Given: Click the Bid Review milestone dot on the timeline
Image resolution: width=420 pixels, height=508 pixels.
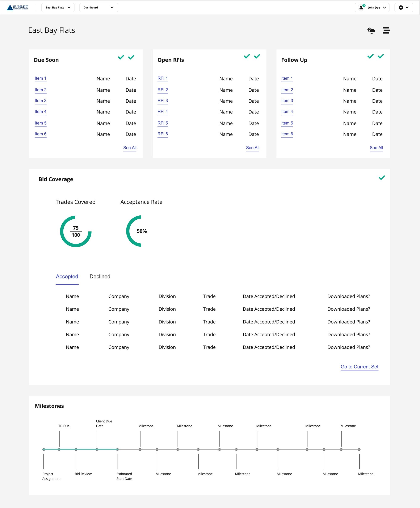Looking at the screenshot, I should tap(76, 449).
